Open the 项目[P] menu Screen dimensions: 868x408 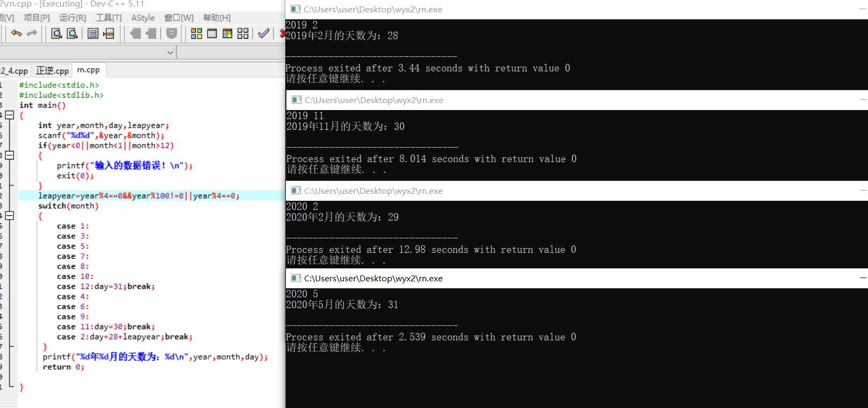click(x=37, y=18)
